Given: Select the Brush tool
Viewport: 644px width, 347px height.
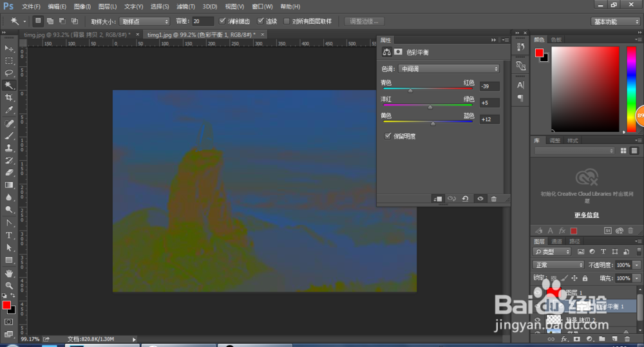Looking at the screenshot, I should pos(8,136).
